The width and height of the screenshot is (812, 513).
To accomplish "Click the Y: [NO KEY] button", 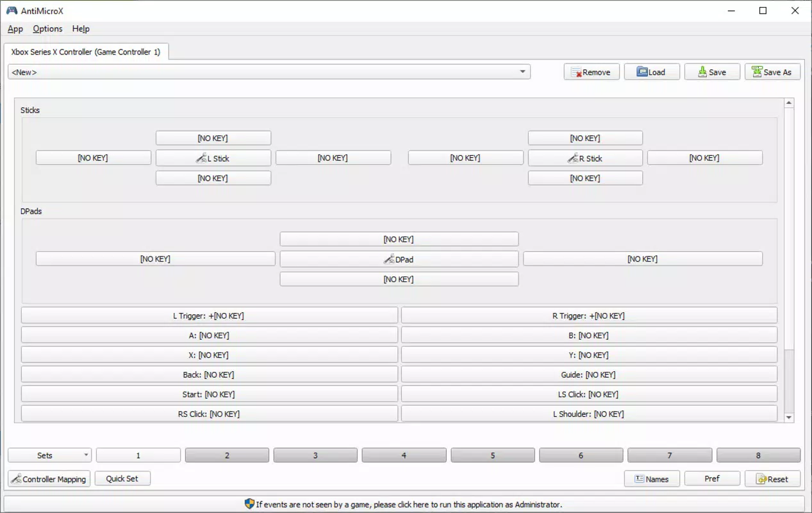I will pos(589,355).
